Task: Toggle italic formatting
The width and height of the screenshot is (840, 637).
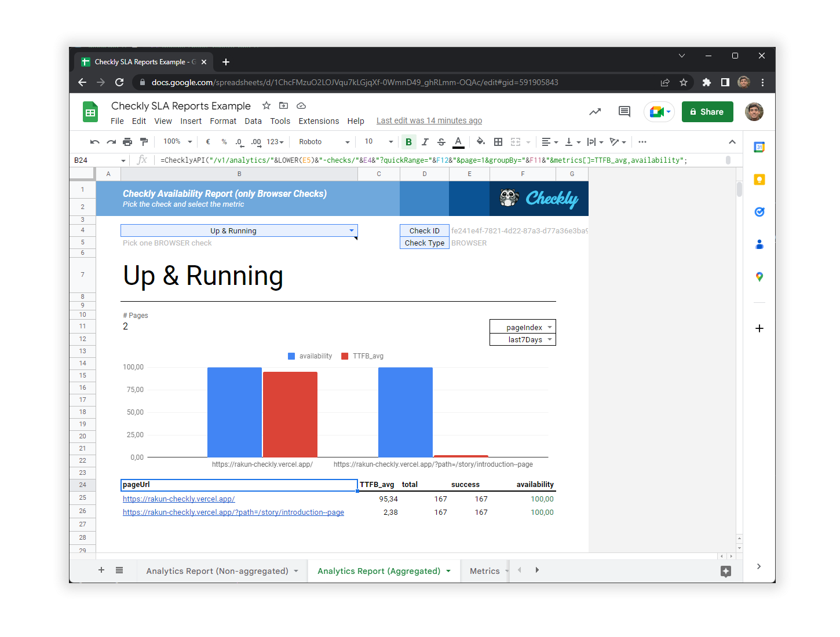Action: [425, 141]
